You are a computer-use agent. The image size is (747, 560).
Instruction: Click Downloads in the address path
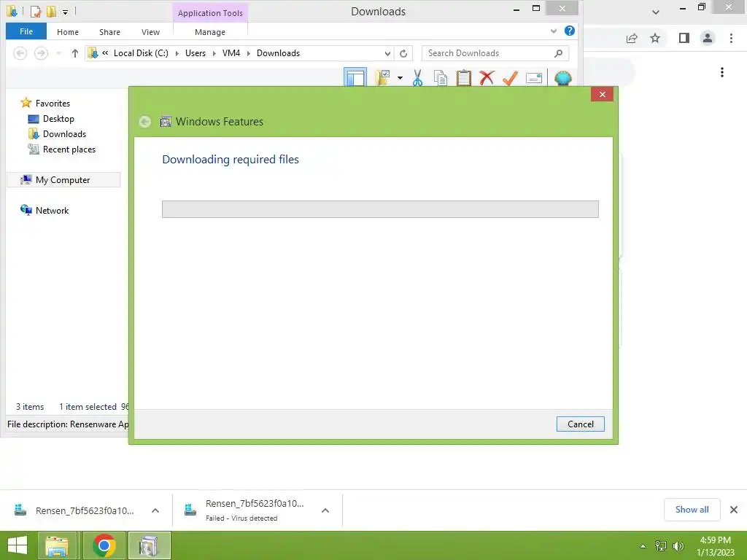278,52
